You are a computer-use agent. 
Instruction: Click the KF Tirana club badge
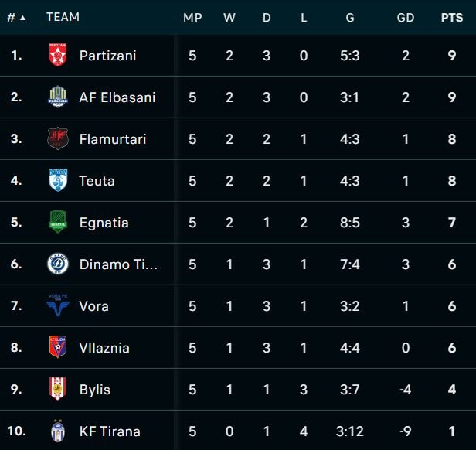coord(57,431)
